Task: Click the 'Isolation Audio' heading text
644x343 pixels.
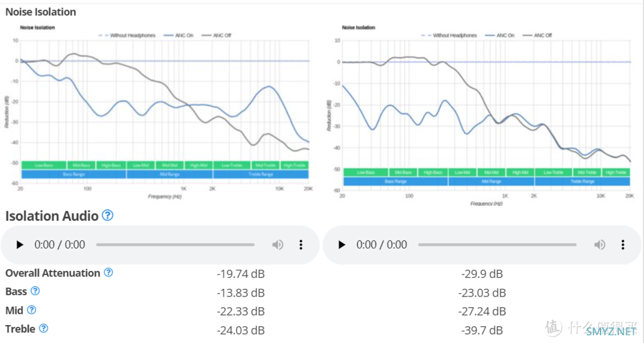Action: click(52, 216)
